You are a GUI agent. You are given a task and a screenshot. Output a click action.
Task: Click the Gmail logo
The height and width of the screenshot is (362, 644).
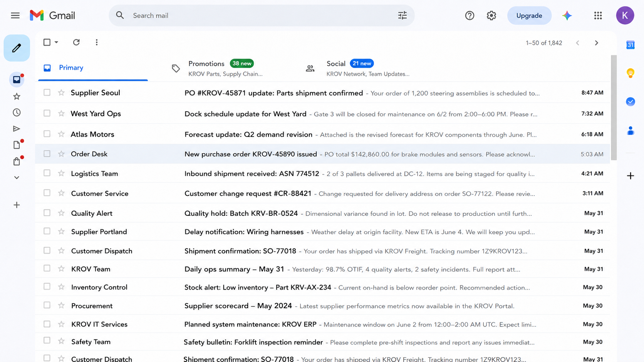pyautogui.click(x=52, y=15)
